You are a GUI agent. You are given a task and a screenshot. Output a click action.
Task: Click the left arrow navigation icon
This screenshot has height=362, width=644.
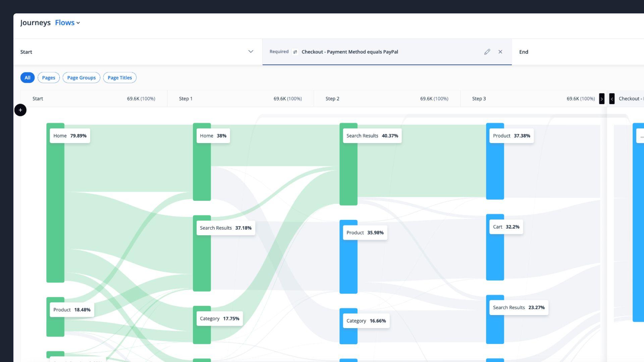click(x=612, y=98)
